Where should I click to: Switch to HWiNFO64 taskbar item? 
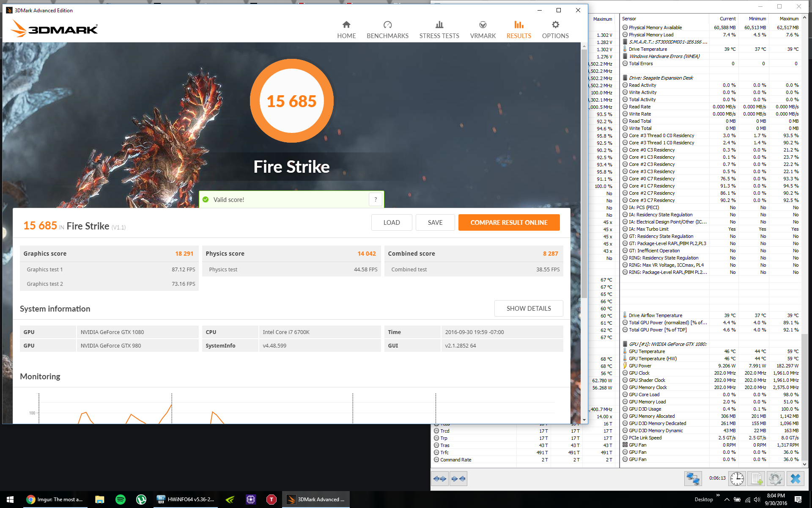(x=186, y=500)
